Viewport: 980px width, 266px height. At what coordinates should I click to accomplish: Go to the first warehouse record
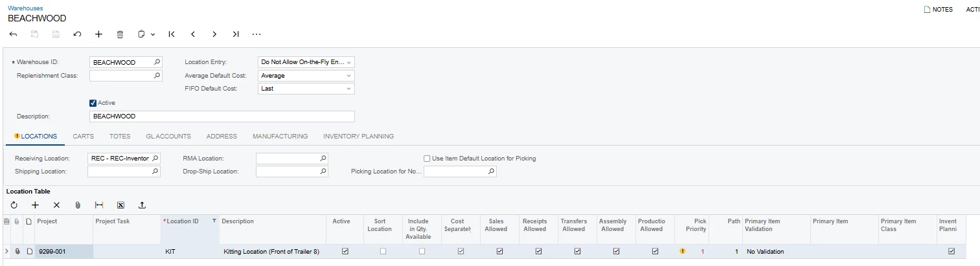tap(172, 34)
